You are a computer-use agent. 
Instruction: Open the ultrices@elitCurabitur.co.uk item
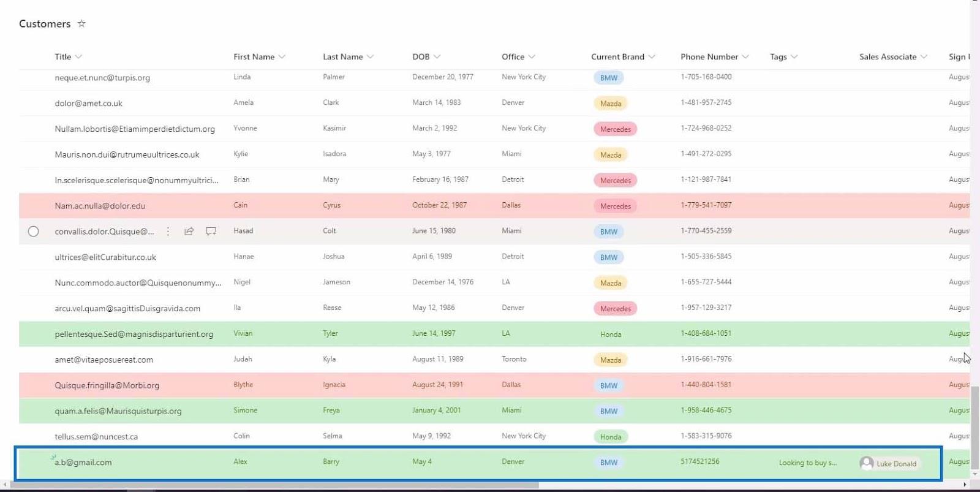105,257
